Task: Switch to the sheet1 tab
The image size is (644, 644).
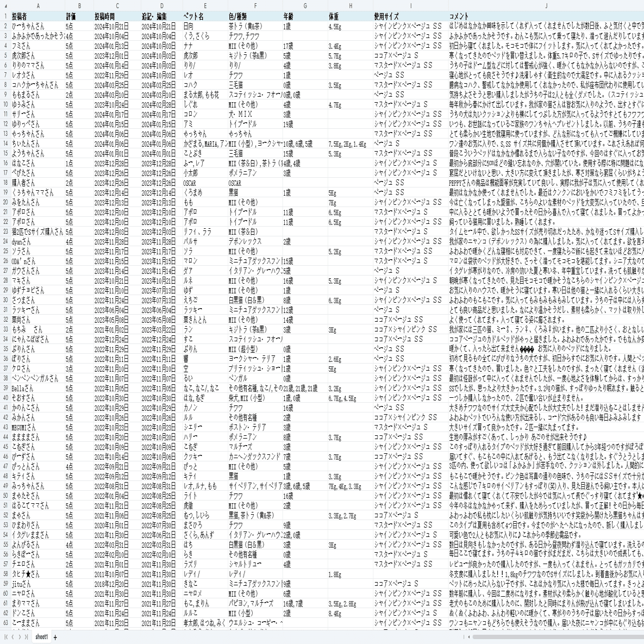Action: 41,637
